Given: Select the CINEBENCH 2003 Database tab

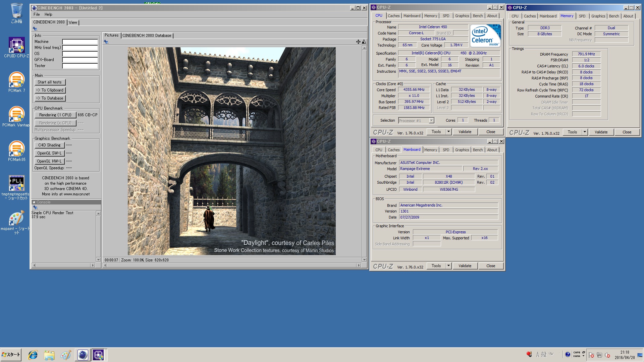Looking at the screenshot, I should click(147, 36).
